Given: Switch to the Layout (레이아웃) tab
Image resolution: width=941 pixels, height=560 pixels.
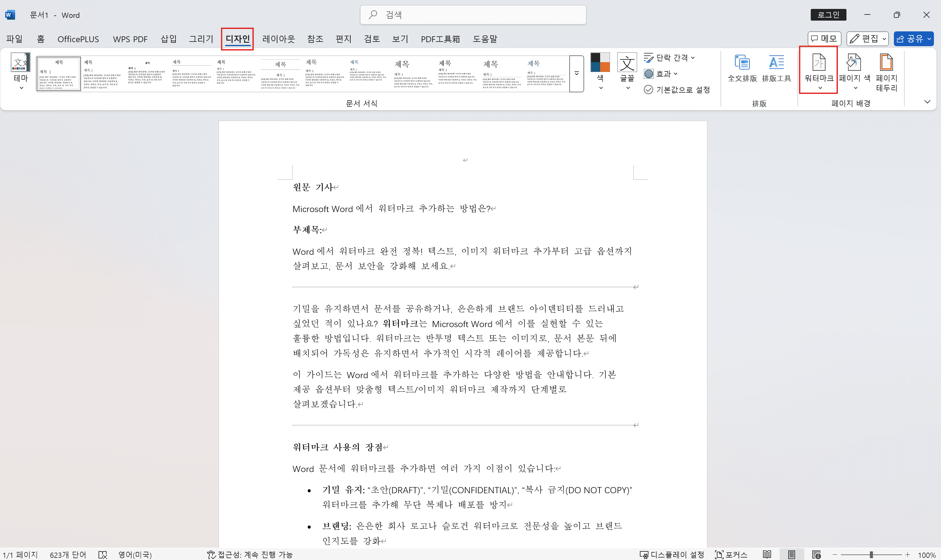Looking at the screenshot, I should tap(279, 39).
